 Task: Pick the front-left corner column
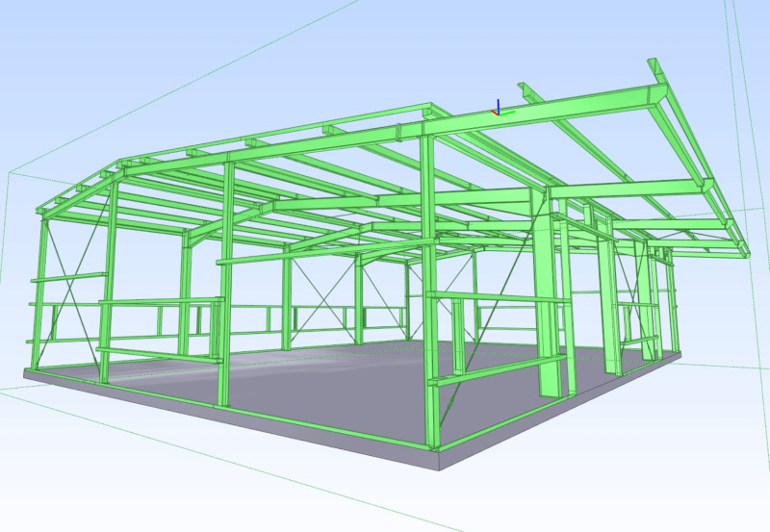point(41,289)
